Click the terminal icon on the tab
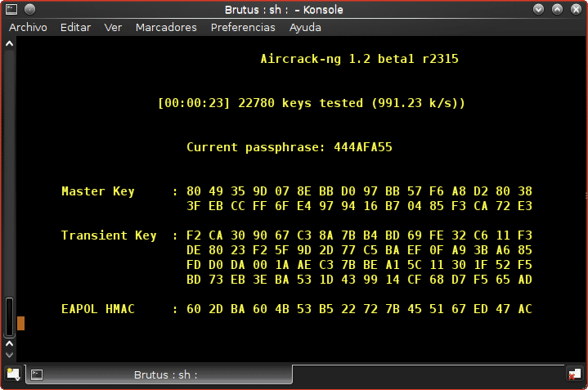This screenshot has height=390, width=588. [x=37, y=374]
